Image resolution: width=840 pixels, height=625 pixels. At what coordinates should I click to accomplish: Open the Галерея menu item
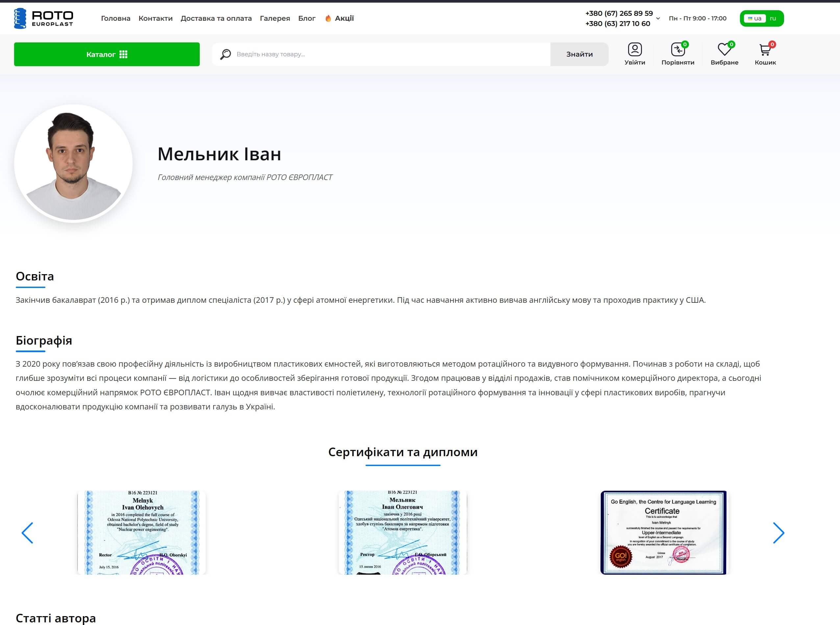click(x=275, y=18)
